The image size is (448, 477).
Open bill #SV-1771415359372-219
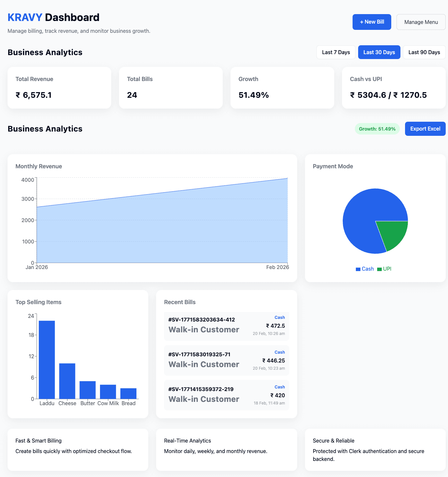click(x=226, y=395)
